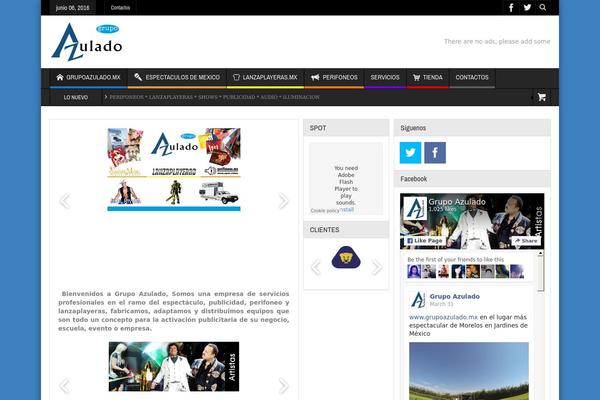The width and height of the screenshot is (600, 400).
Task: Show previous client logo in Clientes
Action: pyautogui.click(x=316, y=267)
